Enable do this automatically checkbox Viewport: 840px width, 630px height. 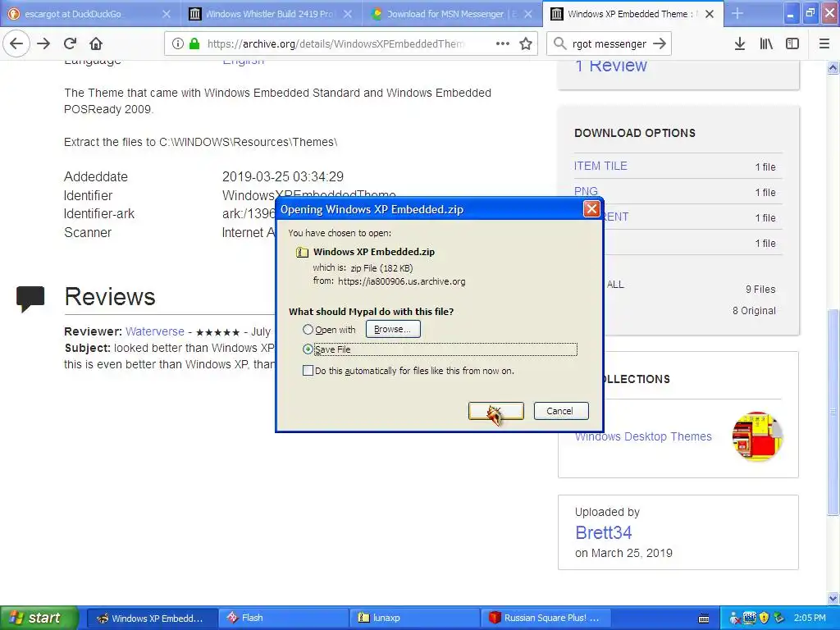click(308, 371)
